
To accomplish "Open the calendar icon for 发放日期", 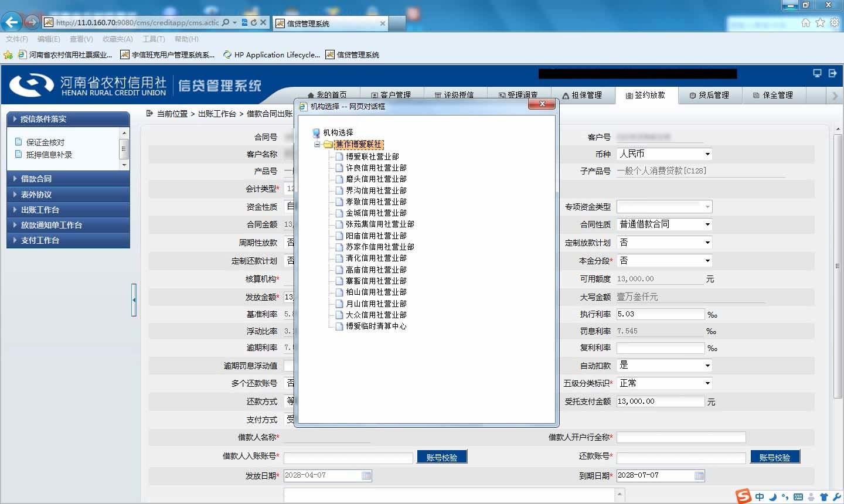I will coord(366,476).
